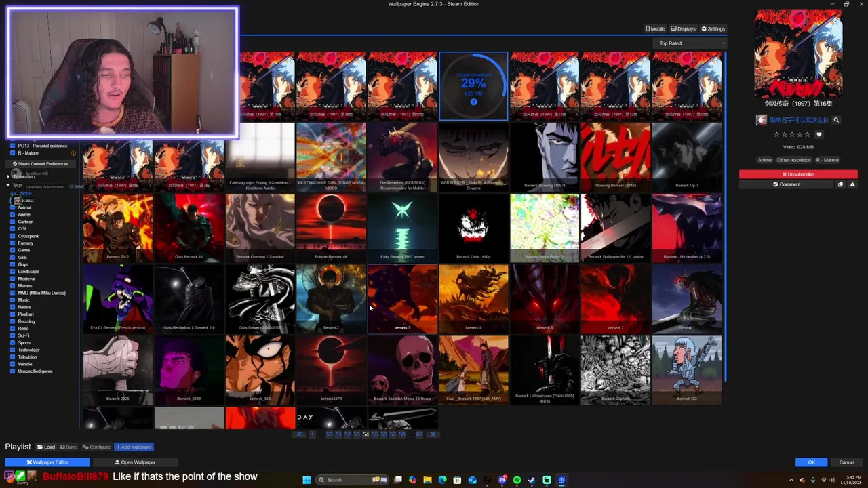Click the red Unsubscribe button
This screenshot has width=868, height=488.
tap(798, 174)
